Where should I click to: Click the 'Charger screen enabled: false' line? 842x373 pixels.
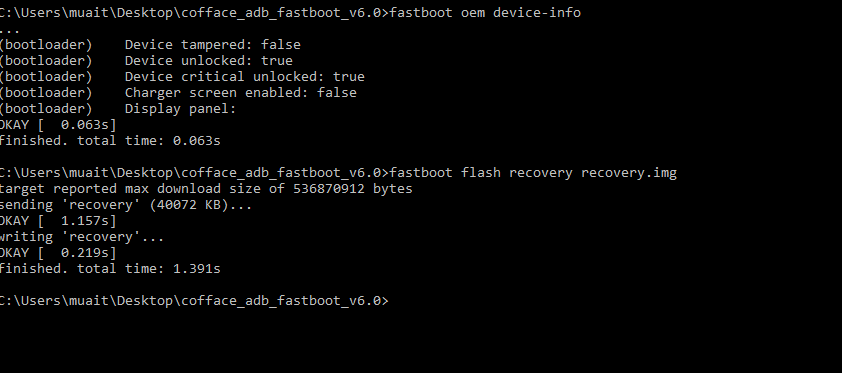(241, 93)
